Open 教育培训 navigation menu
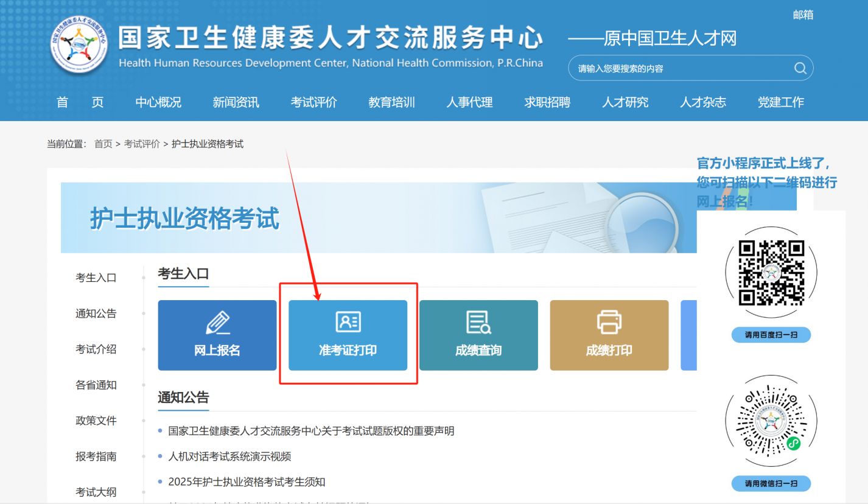This screenshot has height=504, width=868. (x=391, y=102)
